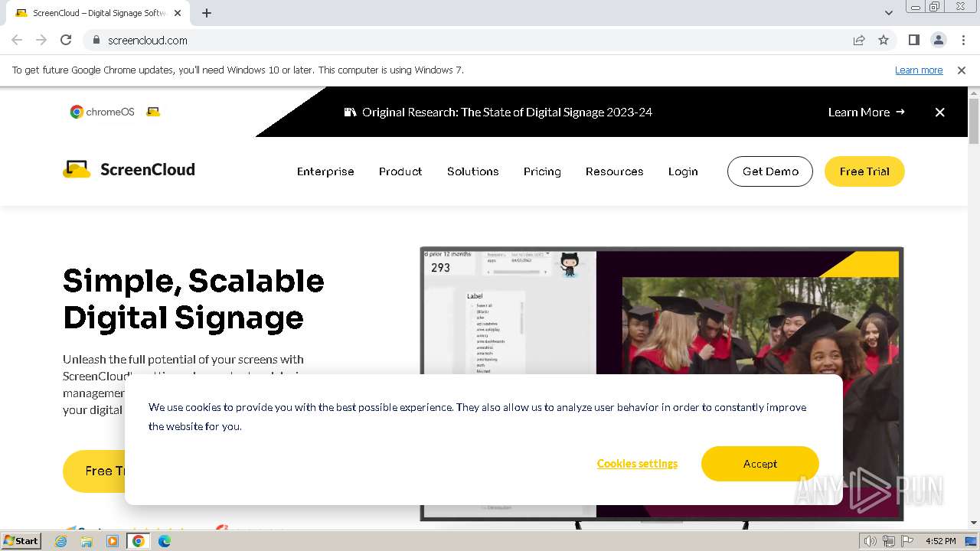This screenshot has height=551, width=980.
Task: Reload the page with refresh icon
Action: click(x=66, y=40)
